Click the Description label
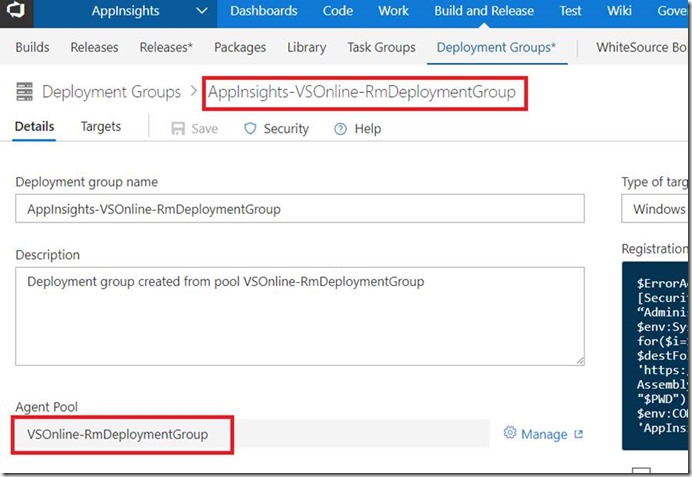Screen dimensions: 692x477 pos(48,255)
